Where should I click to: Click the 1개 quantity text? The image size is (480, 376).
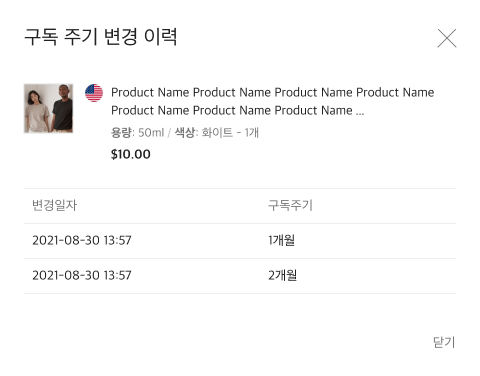tap(251, 133)
